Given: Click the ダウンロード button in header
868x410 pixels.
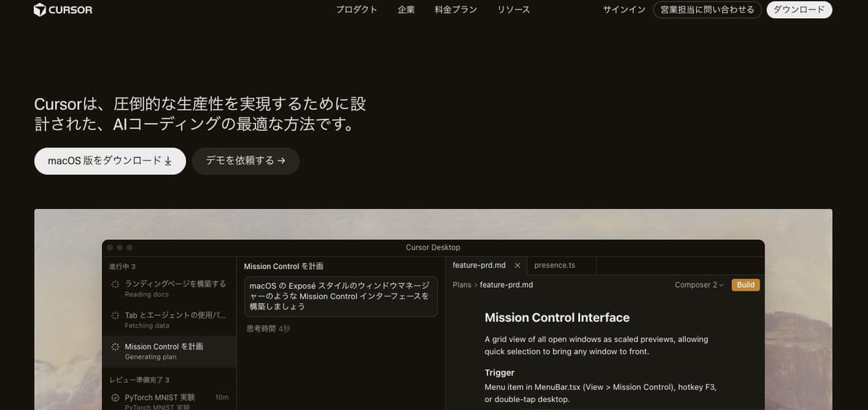Looking at the screenshot, I should coord(799,9).
